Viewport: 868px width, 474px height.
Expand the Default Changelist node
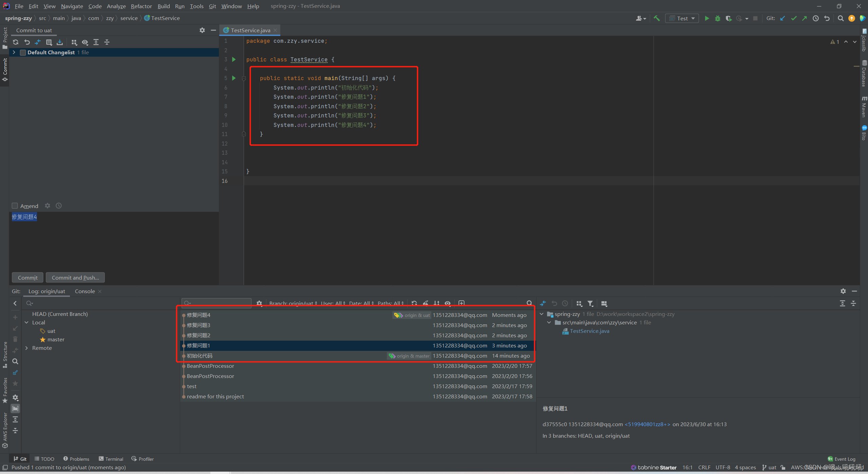[14, 52]
